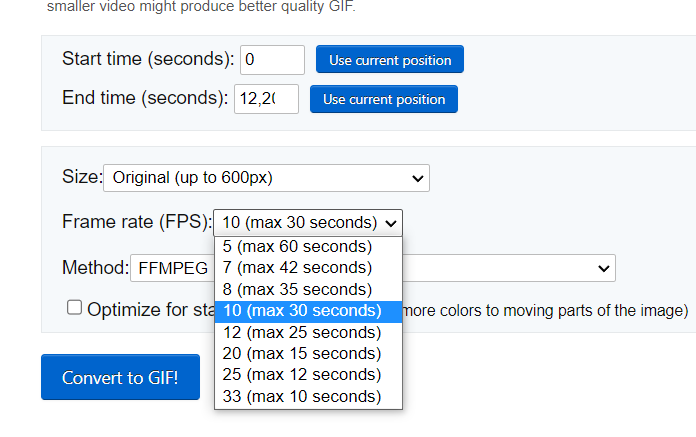Pick 8 (max 35 seconds) option
Image resolution: width=696 pixels, height=437 pixels.
pos(297,289)
